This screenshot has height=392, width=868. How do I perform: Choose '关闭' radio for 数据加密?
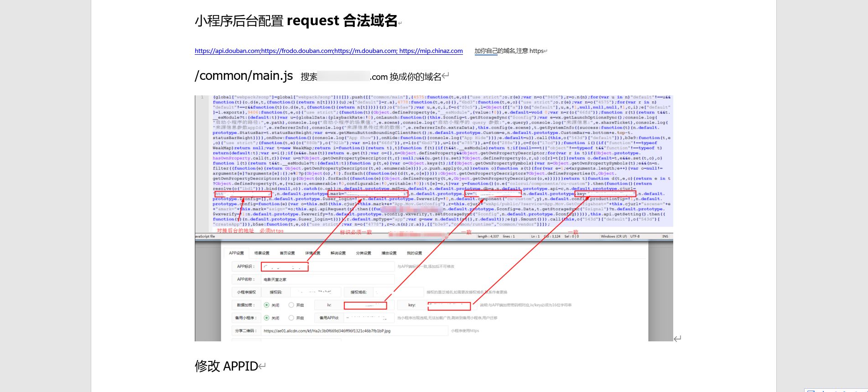coord(267,305)
